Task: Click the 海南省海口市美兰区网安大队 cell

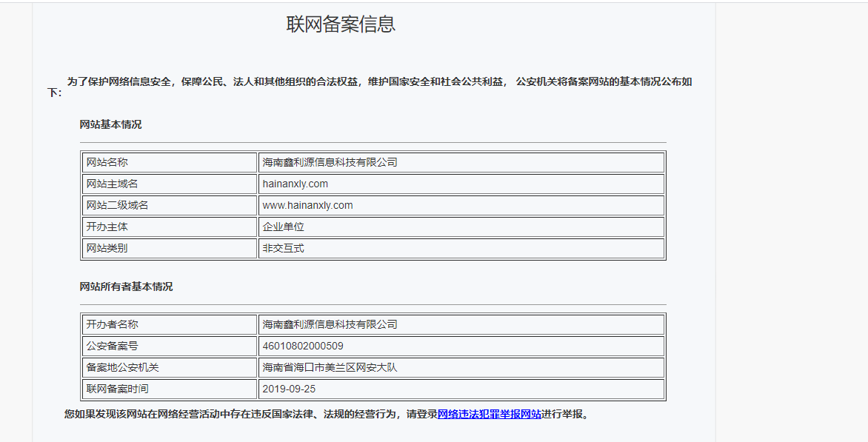Action: click(x=330, y=367)
